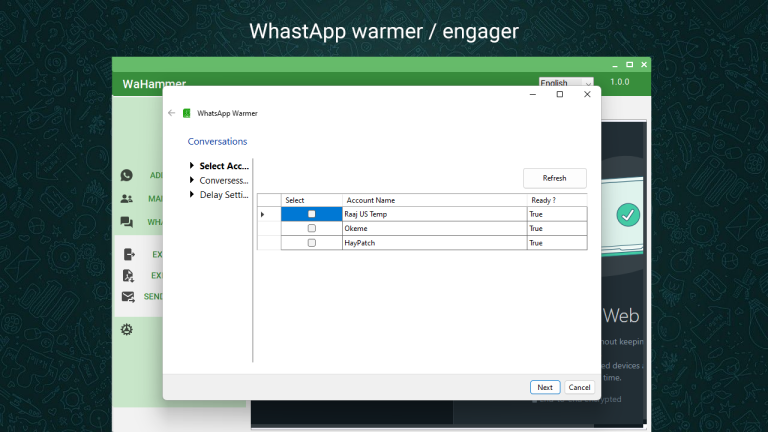Open settings via the gear icon
This screenshot has width=768, height=432.
point(127,329)
